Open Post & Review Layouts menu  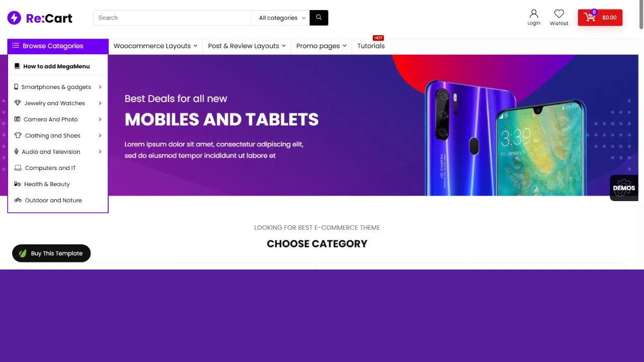tap(247, 46)
